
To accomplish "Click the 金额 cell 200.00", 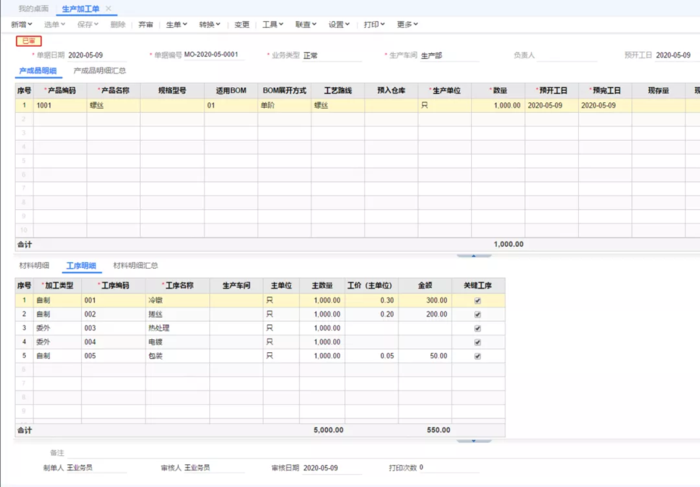I will 425,314.
